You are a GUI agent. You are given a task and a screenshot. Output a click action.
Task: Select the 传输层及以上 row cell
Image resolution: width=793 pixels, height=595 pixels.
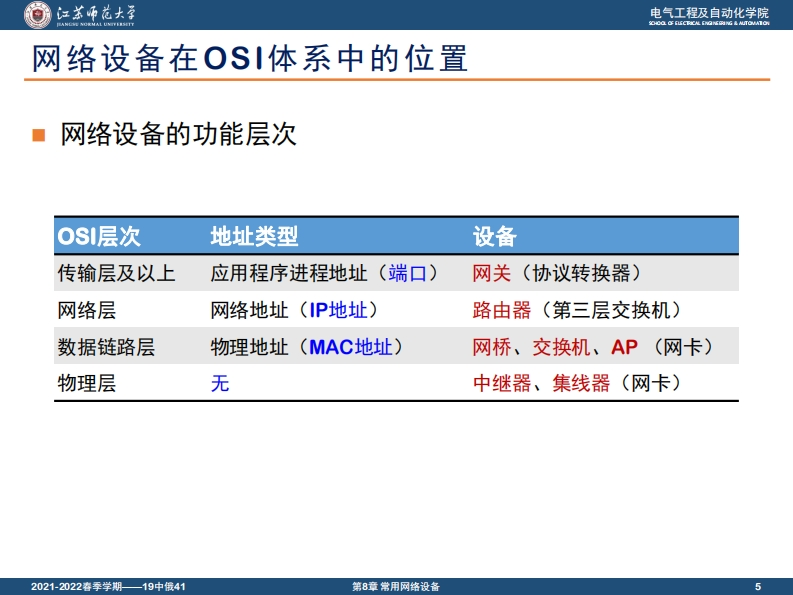116,273
